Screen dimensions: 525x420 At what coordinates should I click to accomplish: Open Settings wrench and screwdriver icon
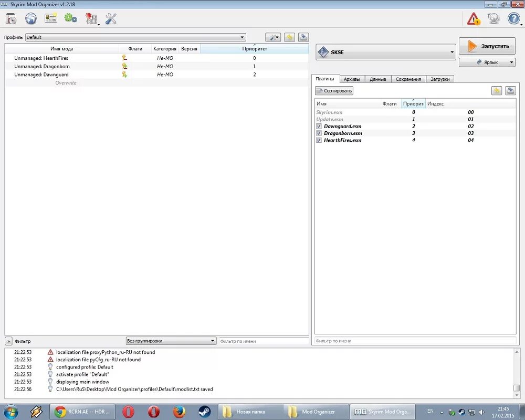(x=111, y=19)
